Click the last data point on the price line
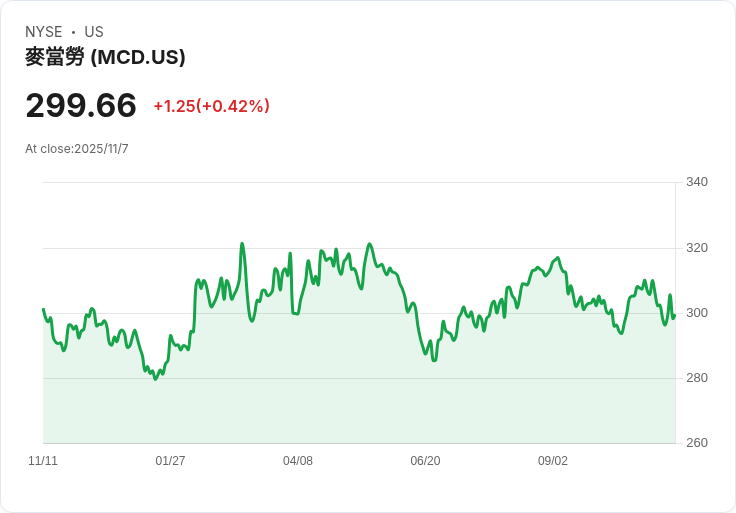 point(675,316)
